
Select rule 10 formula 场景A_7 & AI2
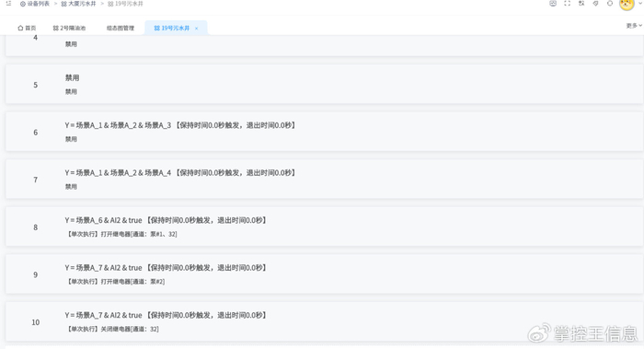(x=166, y=315)
